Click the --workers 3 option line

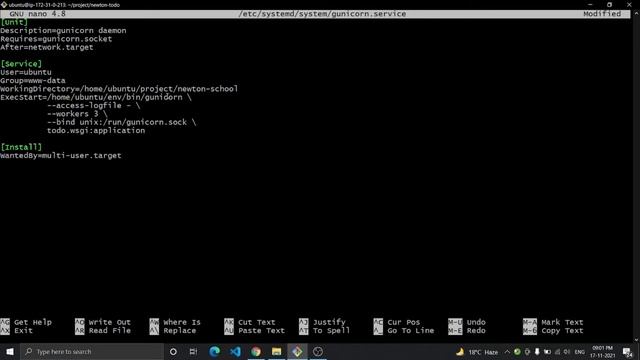coord(77,114)
